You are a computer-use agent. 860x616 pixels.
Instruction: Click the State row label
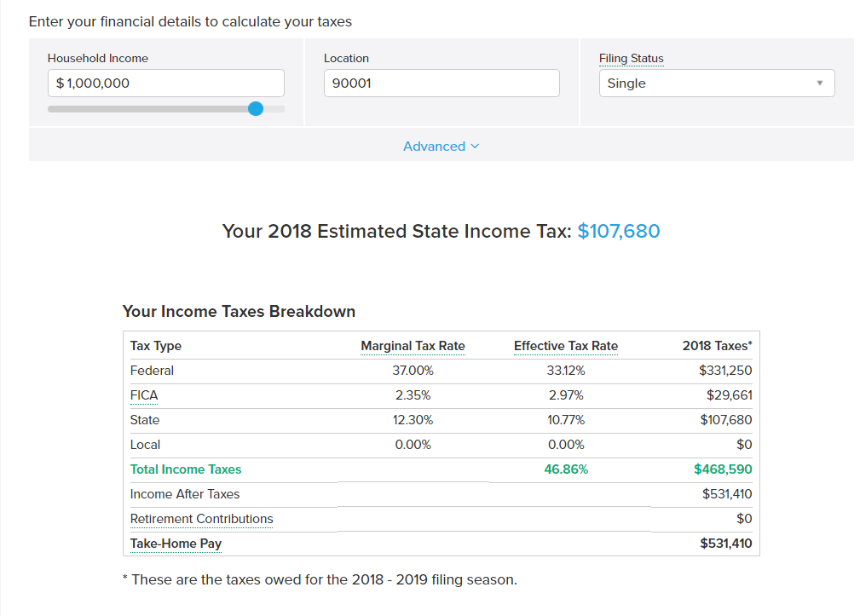(145, 420)
